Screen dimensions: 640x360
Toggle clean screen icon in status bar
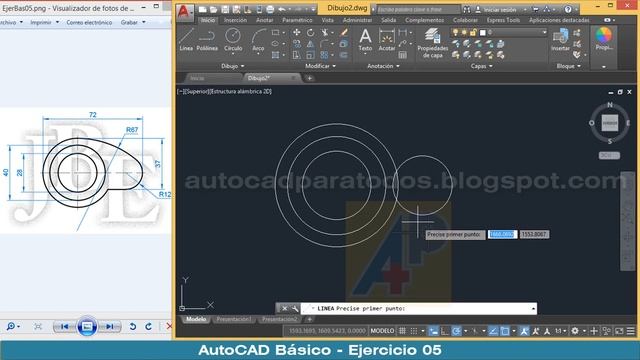(x=619, y=331)
